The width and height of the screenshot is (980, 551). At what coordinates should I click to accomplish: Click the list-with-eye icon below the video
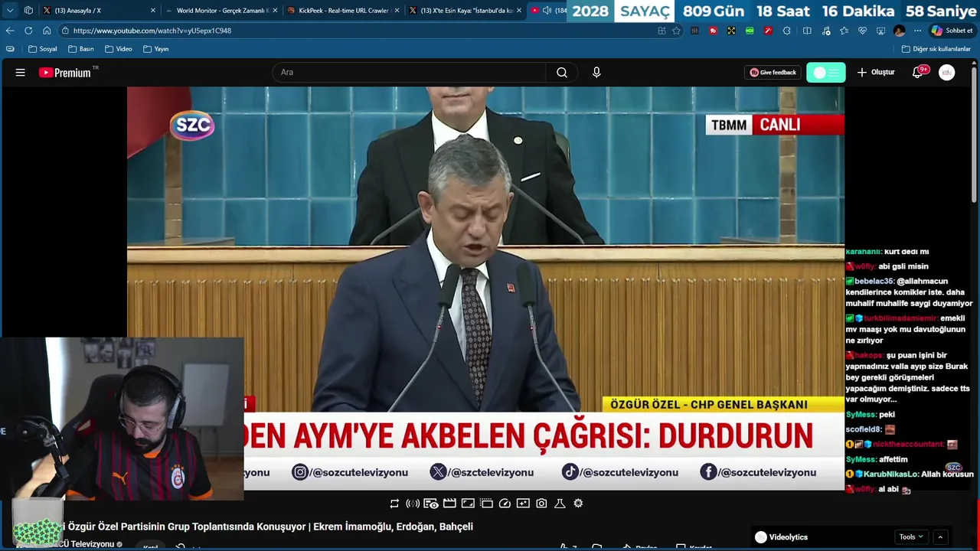[431, 504]
